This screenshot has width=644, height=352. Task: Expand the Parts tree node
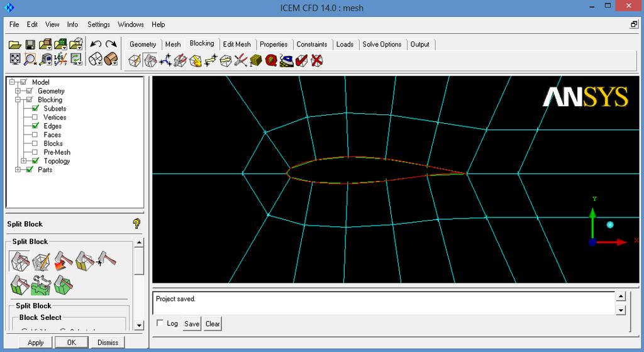18,170
